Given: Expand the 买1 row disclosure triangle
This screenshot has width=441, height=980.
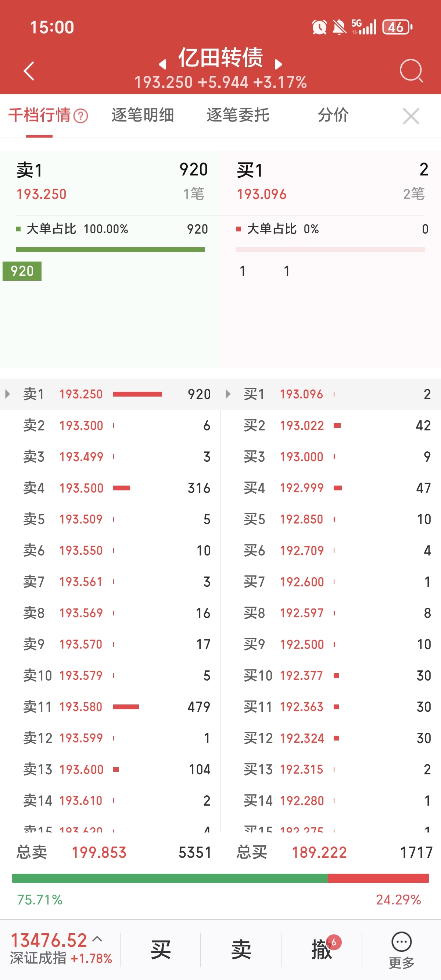Looking at the screenshot, I should 228,394.
